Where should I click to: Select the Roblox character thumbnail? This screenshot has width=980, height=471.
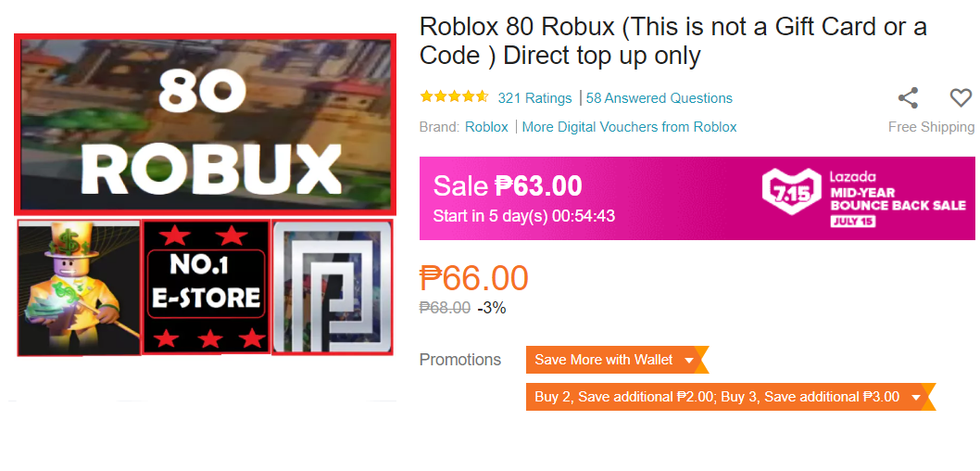79,287
